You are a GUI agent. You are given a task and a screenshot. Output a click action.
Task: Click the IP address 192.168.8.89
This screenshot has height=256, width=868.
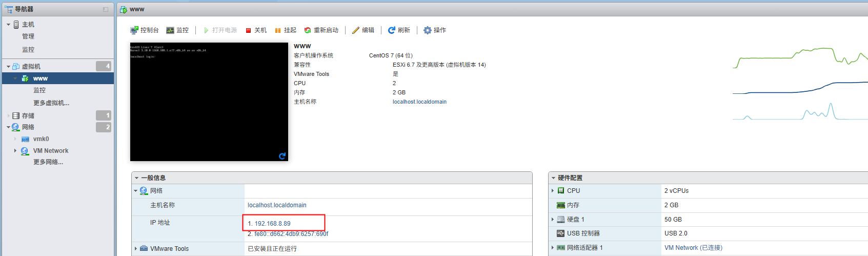pos(272,224)
